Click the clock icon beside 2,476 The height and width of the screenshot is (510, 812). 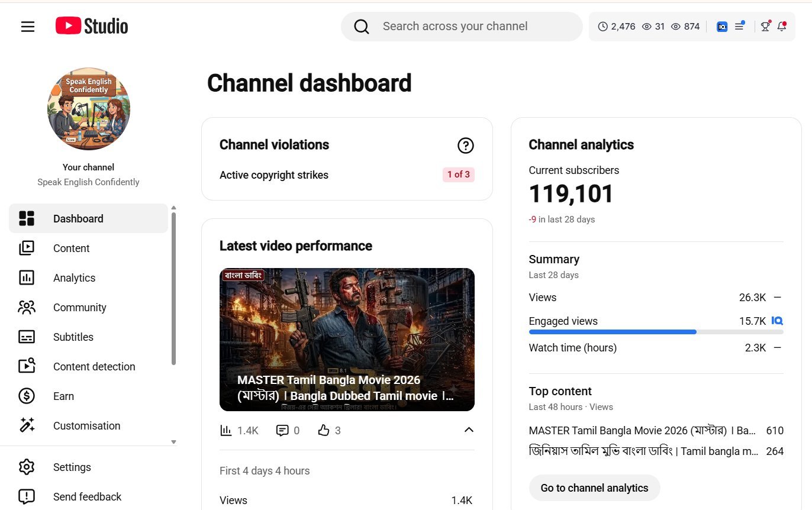pos(602,27)
